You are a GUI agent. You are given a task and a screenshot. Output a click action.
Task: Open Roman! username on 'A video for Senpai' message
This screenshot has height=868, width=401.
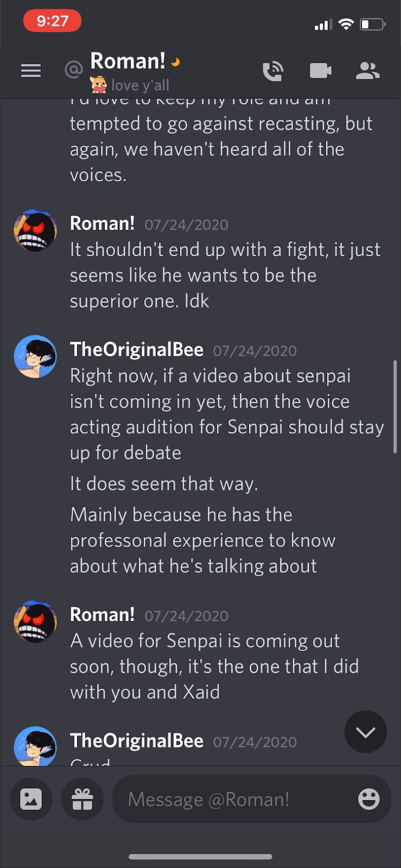pos(102,615)
